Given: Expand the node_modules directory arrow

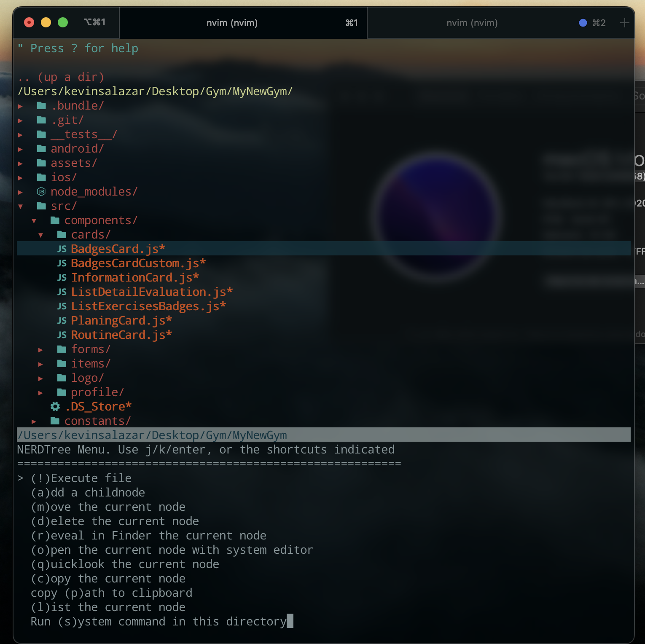Looking at the screenshot, I should [x=20, y=192].
